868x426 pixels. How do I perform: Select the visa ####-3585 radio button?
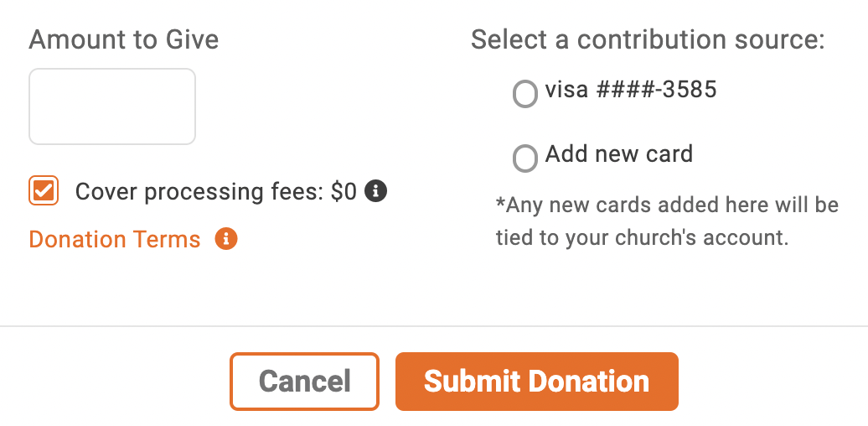[524, 93]
